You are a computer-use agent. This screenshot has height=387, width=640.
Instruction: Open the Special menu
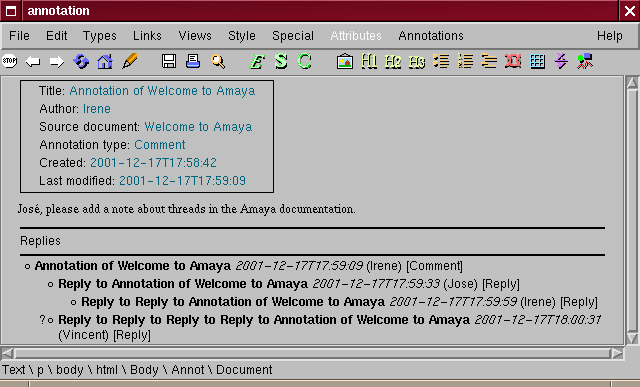tap(293, 36)
